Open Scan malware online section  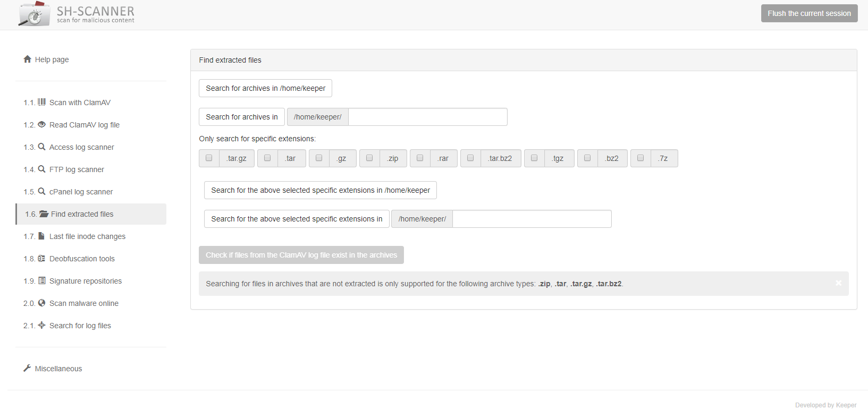[91, 303]
